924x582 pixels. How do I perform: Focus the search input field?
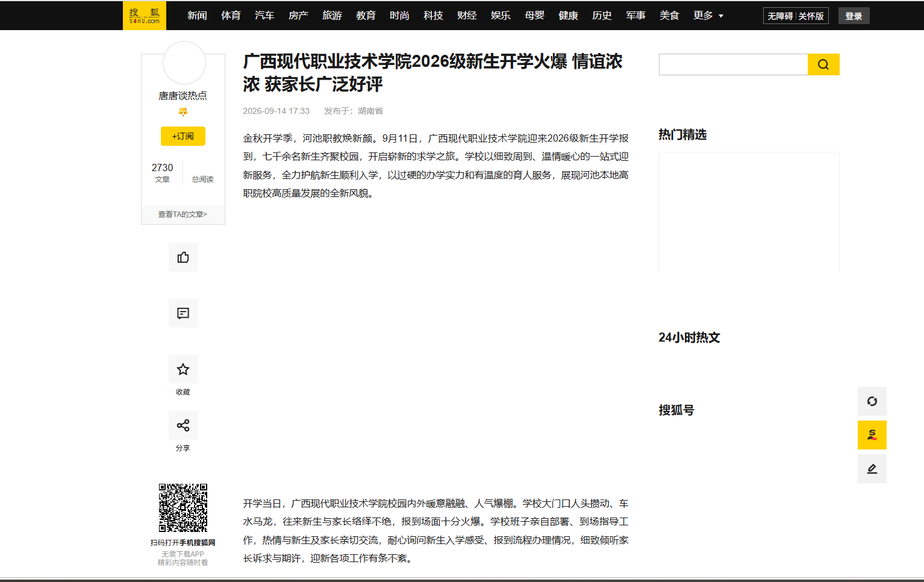[x=733, y=64]
